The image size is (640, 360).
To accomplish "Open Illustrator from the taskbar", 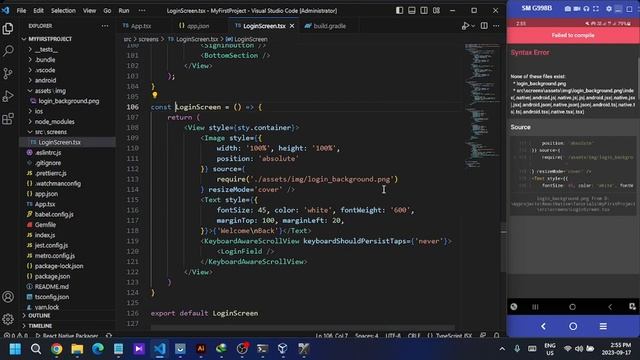I will click(201, 349).
